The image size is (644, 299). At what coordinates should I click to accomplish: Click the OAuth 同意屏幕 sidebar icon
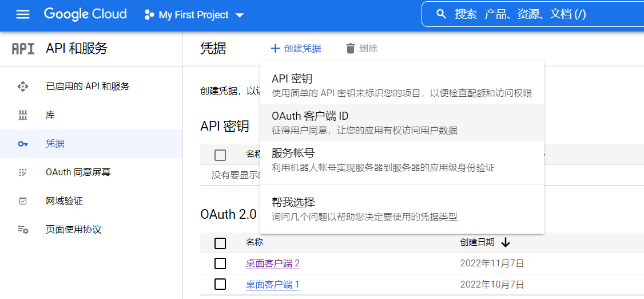click(23, 172)
